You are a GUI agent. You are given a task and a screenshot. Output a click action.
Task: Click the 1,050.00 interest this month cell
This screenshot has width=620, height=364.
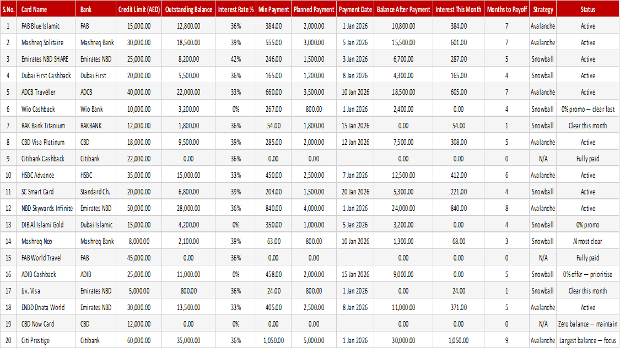pyautogui.click(x=459, y=341)
